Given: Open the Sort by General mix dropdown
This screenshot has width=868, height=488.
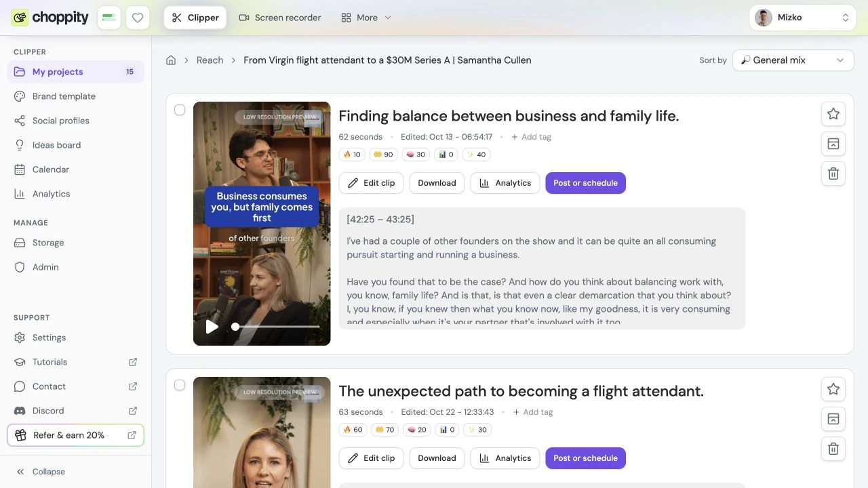Looking at the screenshot, I should pyautogui.click(x=793, y=60).
